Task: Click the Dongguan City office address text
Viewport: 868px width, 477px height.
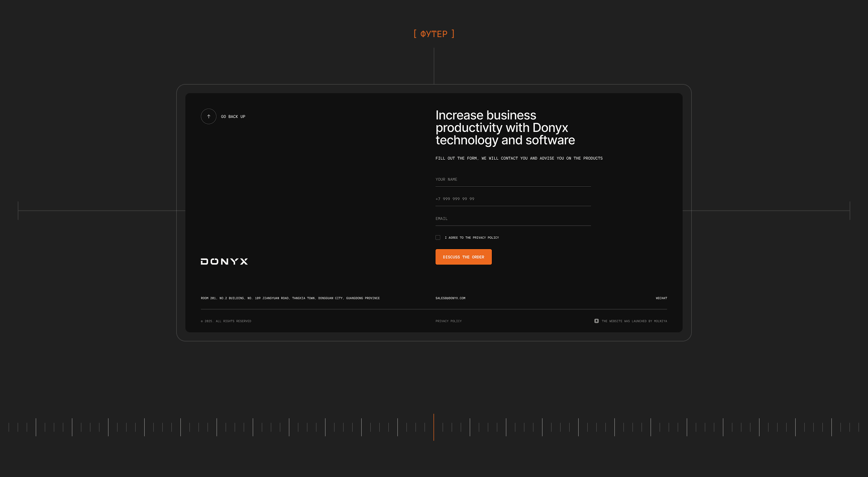Action: click(290, 298)
